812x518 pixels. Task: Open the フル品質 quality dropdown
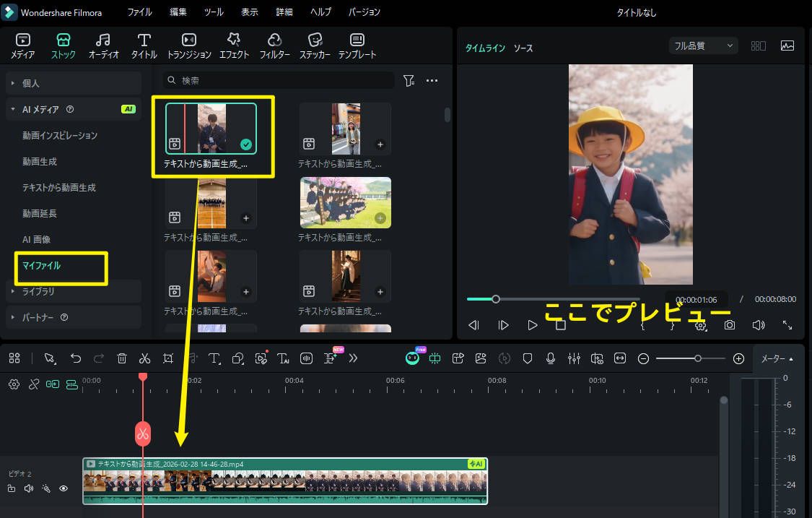(x=702, y=45)
